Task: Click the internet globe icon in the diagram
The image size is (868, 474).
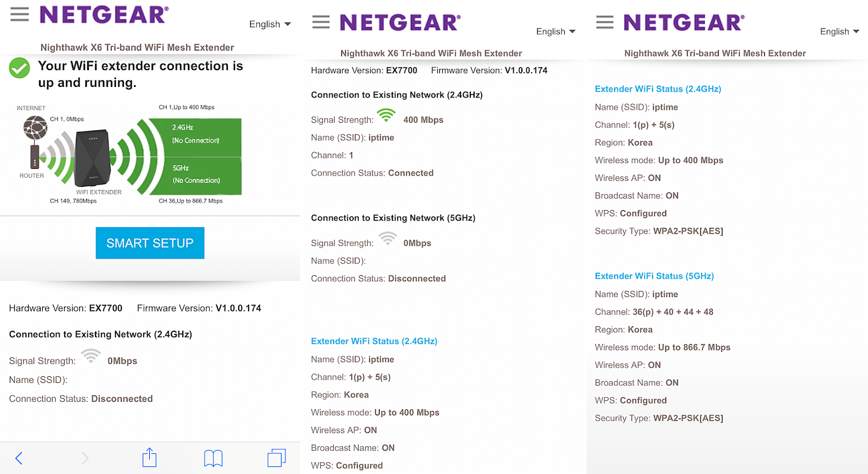Action: pos(35,128)
